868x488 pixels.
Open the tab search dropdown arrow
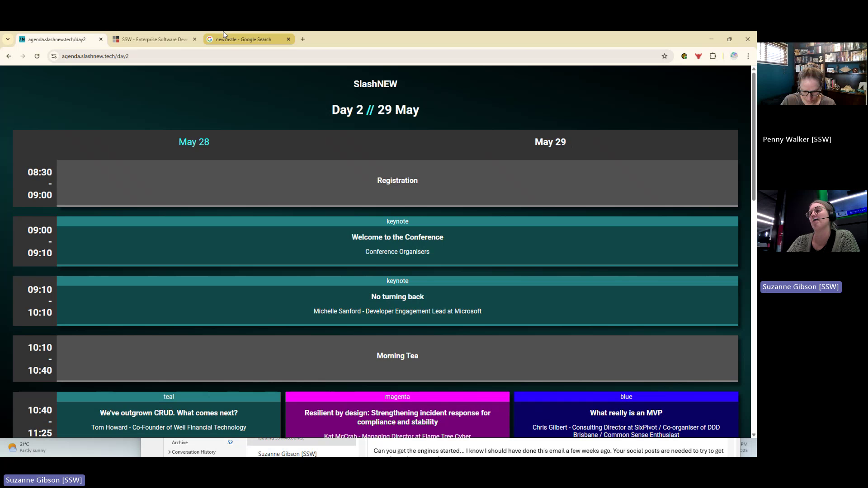(x=8, y=39)
